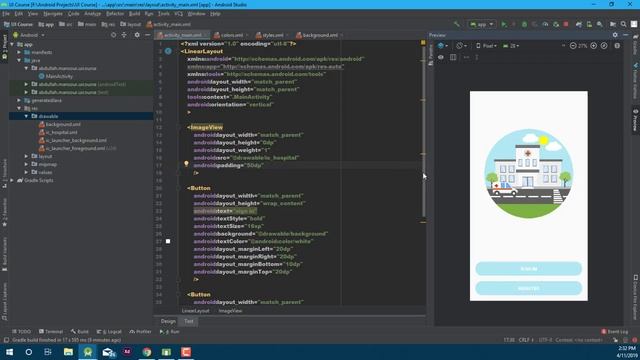Open Preview panel settings gear

point(615,35)
